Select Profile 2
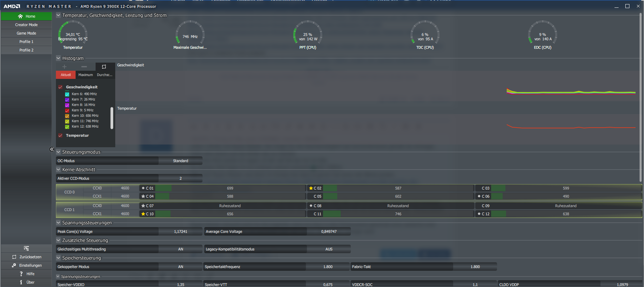The width and height of the screenshot is (644, 287). (26, 50)
